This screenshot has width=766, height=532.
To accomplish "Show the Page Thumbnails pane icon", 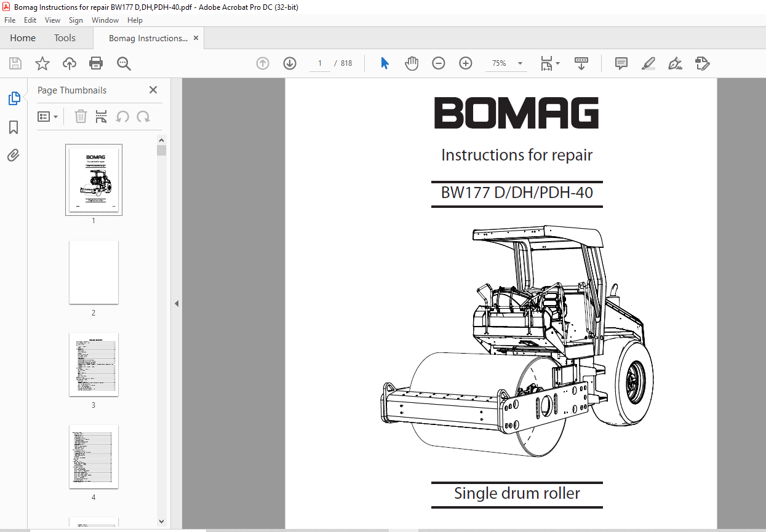I will (x=14, y=98).
